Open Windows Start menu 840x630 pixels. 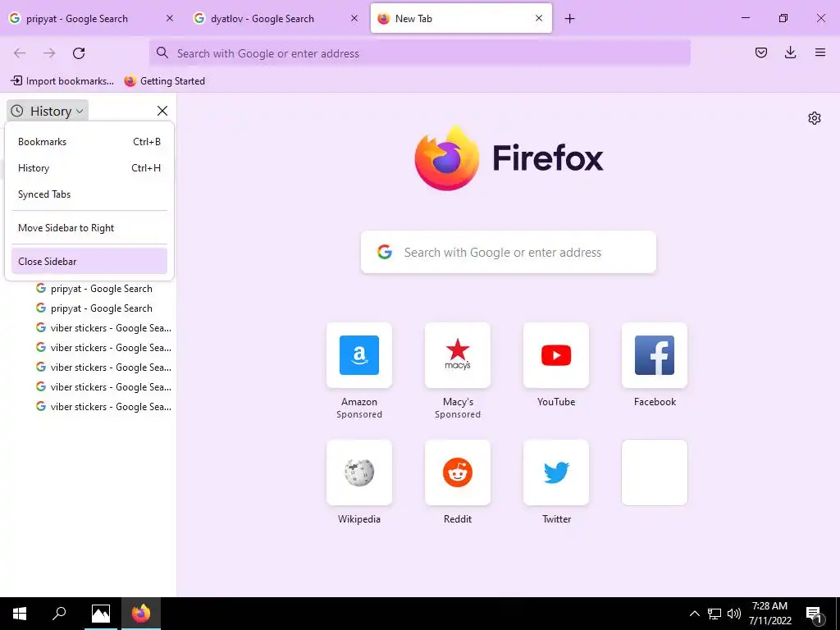coord(20,614)
